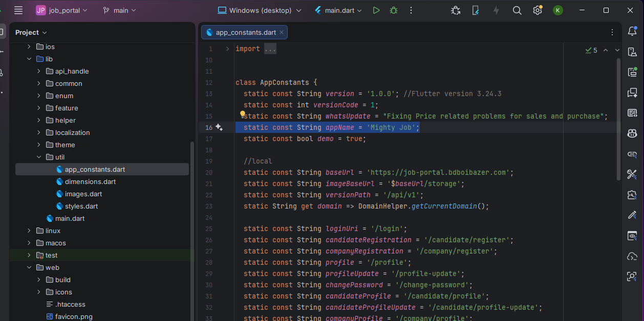
Task: Open the job_portal project dropdown
Action: 61,10
